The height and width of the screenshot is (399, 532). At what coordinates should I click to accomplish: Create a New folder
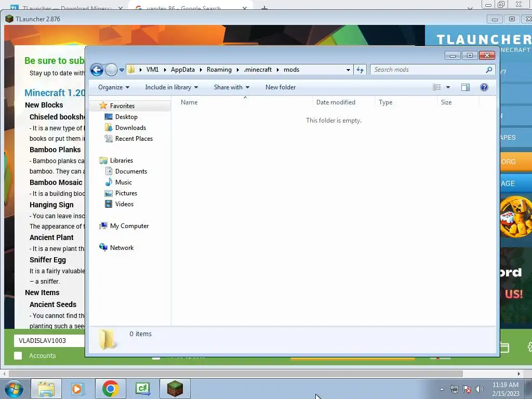tap(281, 87)
